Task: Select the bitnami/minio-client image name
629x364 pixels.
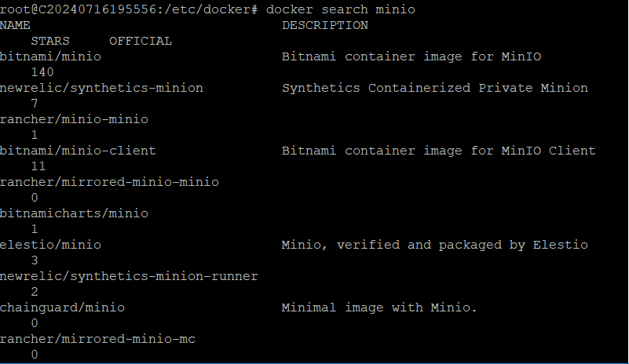Action: click(78, 151)
